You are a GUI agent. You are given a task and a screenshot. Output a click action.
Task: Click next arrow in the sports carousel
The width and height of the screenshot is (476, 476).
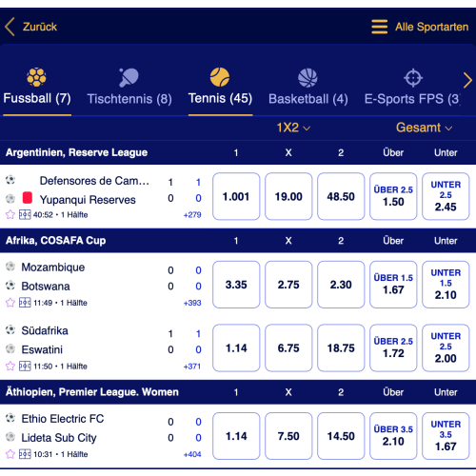(467, 80)
